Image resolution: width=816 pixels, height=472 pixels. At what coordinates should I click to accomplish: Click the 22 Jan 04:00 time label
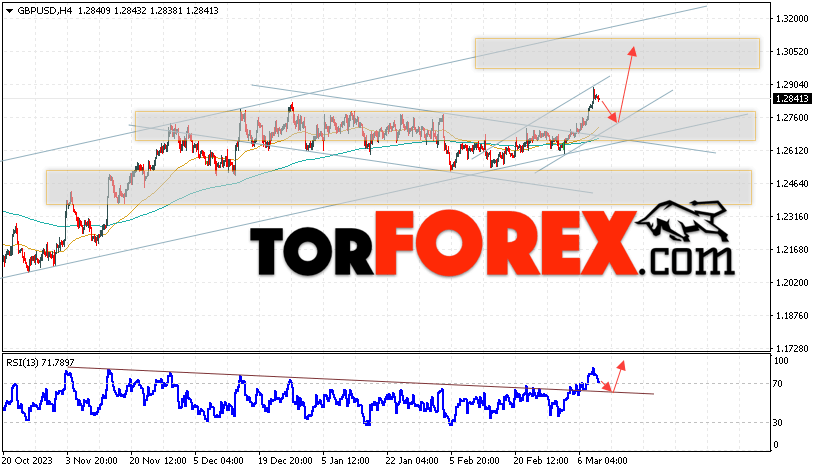pyautogui.click(x=412, y=461)
